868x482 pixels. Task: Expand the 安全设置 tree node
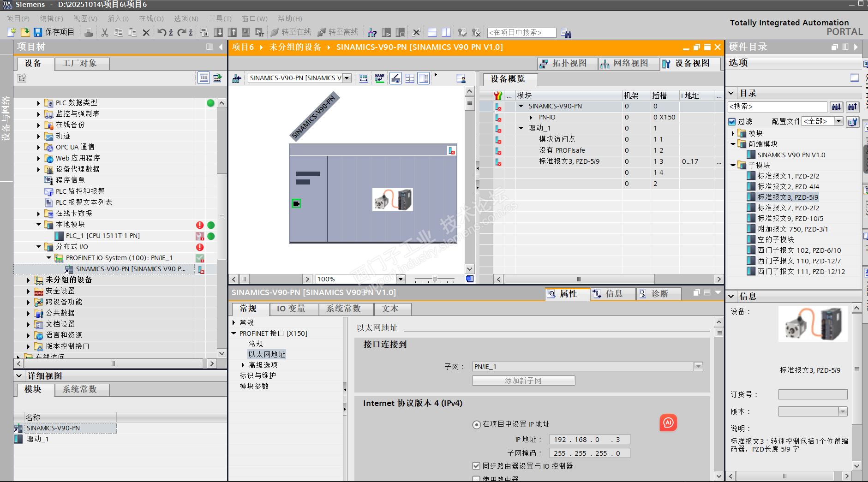click(x=29, y=291)
